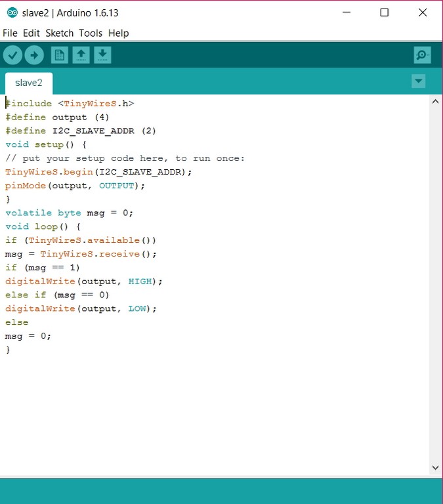Open the Serial Monitor magnifier icon
This screenshot has width=443, height=504.
422,55
